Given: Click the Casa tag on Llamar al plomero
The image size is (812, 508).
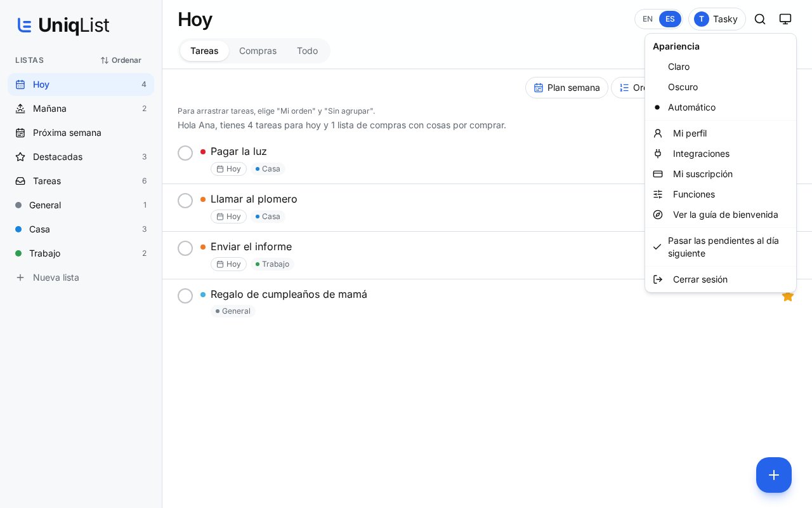Looking at the screenshot, I should click(x=268, y=217).
